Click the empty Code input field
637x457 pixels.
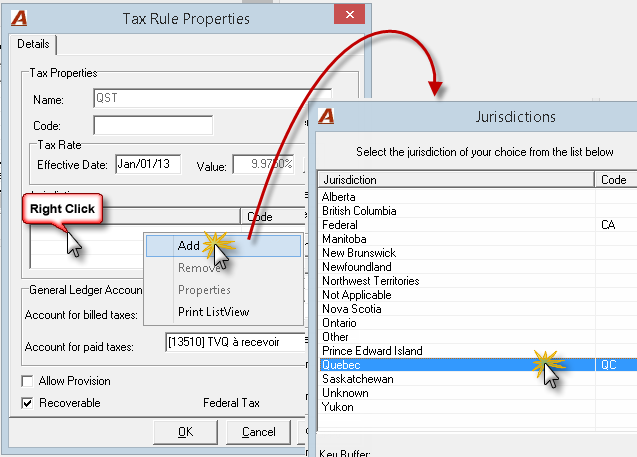153,125
